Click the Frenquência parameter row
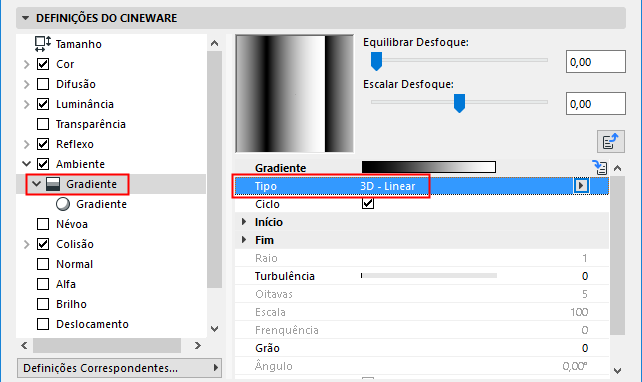 click(422, 330)
